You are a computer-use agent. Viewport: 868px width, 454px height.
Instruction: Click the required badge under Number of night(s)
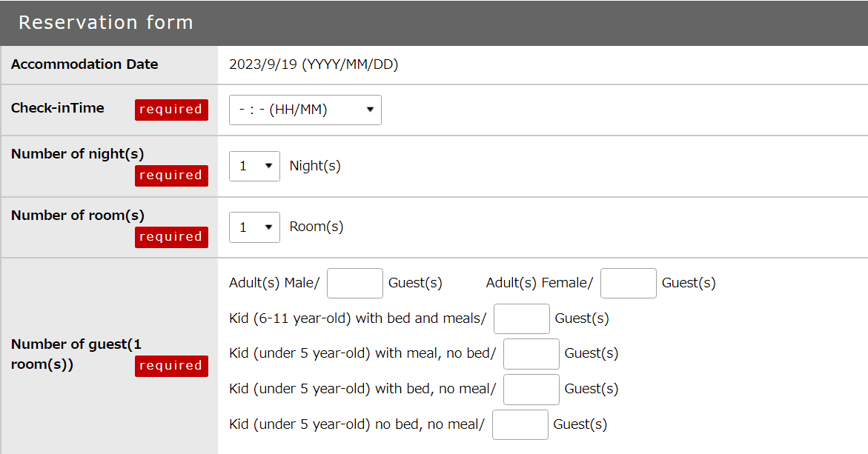(171, 176)
